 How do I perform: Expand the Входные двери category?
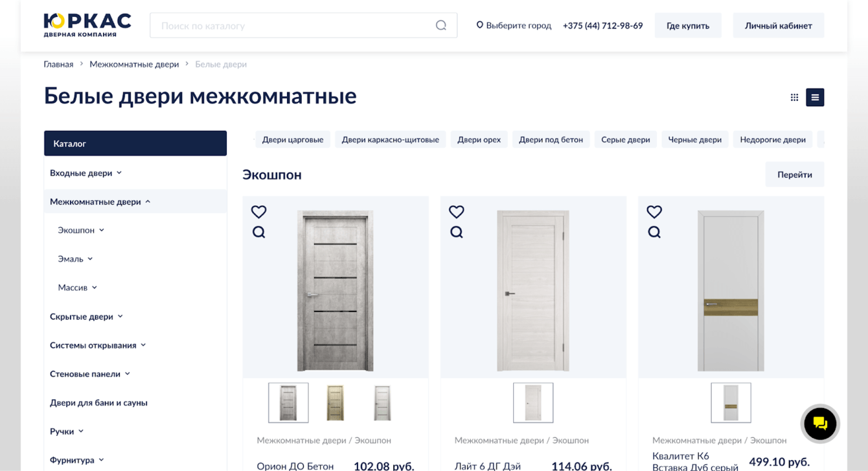coord(119,173)
